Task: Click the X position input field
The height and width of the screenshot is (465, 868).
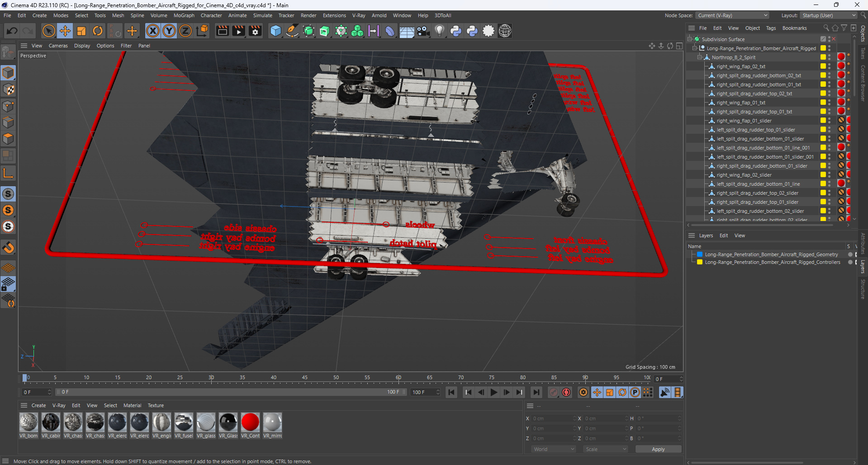Action: pos(554,418)
